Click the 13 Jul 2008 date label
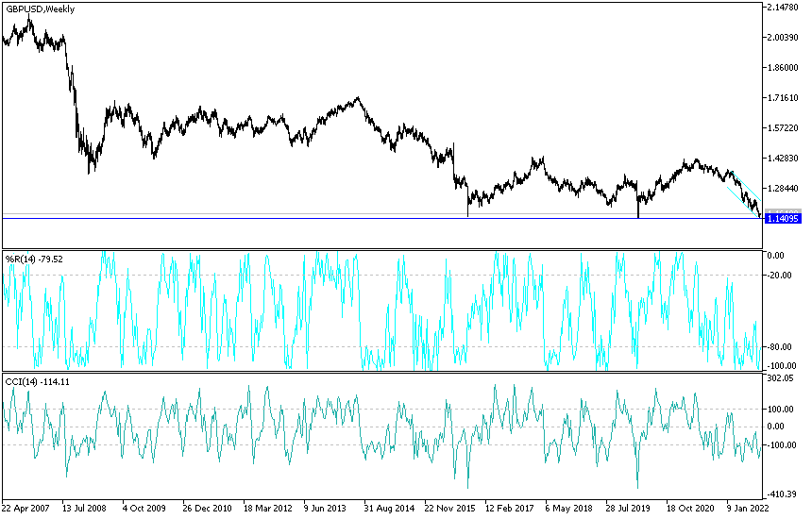Screen dimensions: 812x519 (86, 508)
